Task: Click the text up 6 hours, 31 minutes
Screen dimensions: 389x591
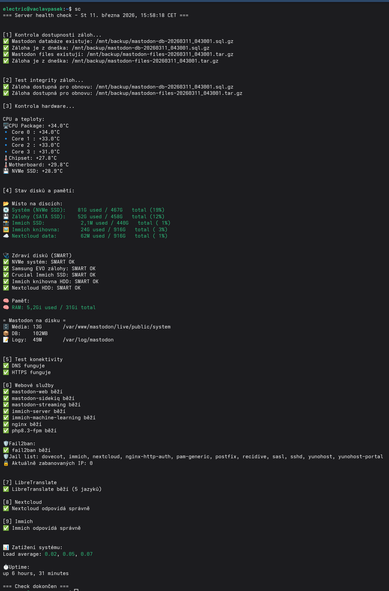Action: (35, 573)
